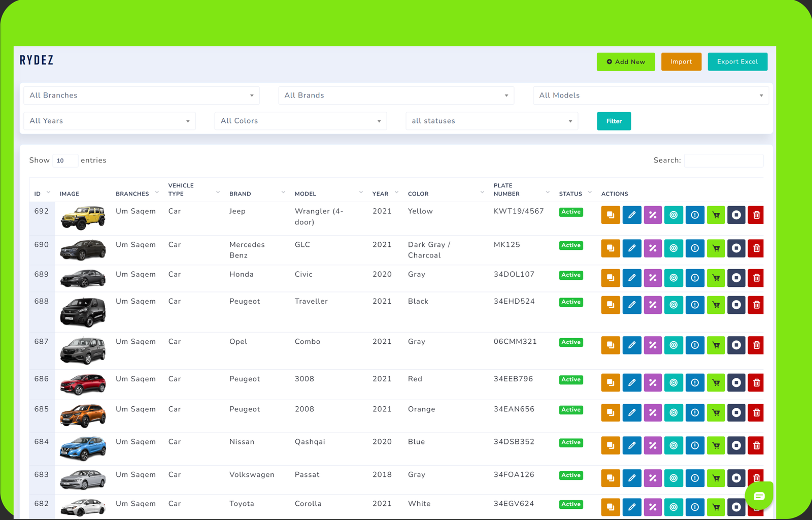The image size is (812, 520).
Task: Open the All Brands dropdown
Action: 396,95
